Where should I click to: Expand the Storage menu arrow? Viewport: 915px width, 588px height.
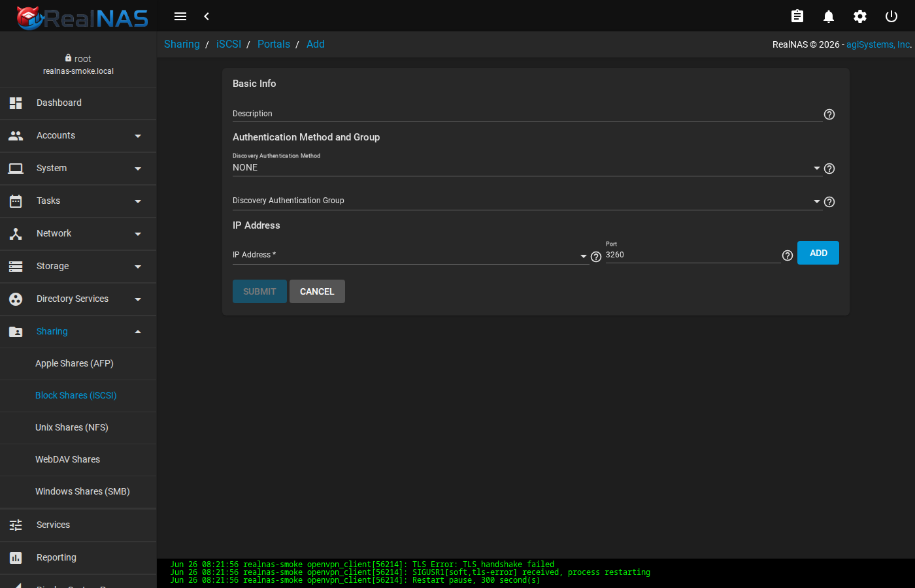point(138,267)
